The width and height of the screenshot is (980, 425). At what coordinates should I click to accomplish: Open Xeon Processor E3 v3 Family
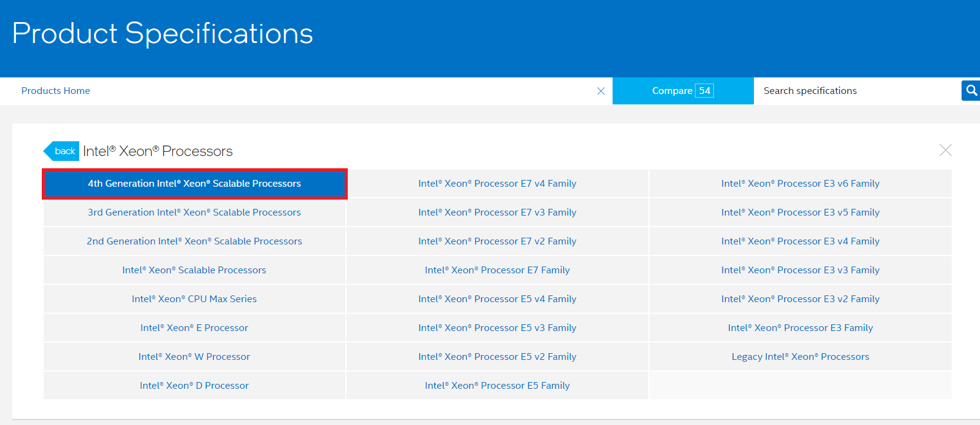(x=801, y=270)
